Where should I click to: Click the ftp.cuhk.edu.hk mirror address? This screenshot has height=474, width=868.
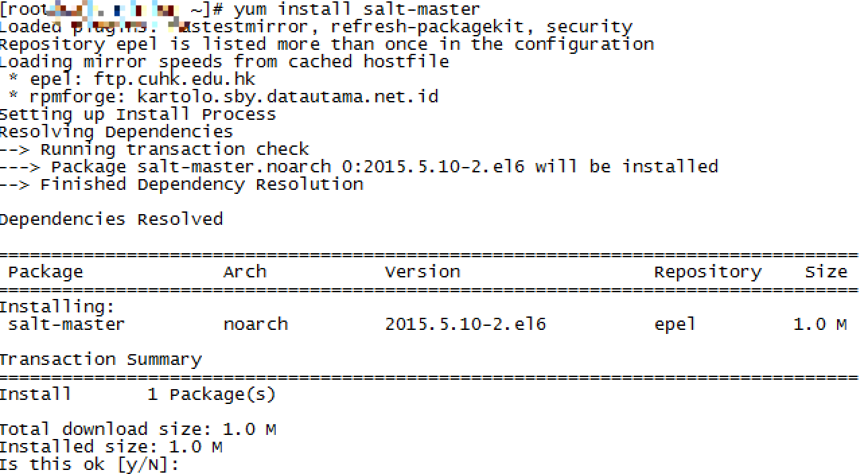(175, 79)
